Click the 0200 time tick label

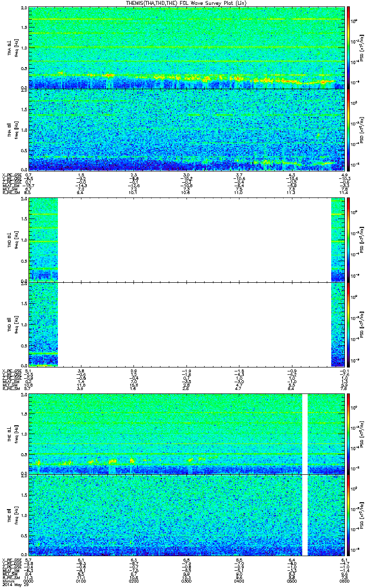pyautogui.click(x=133, y=581)
